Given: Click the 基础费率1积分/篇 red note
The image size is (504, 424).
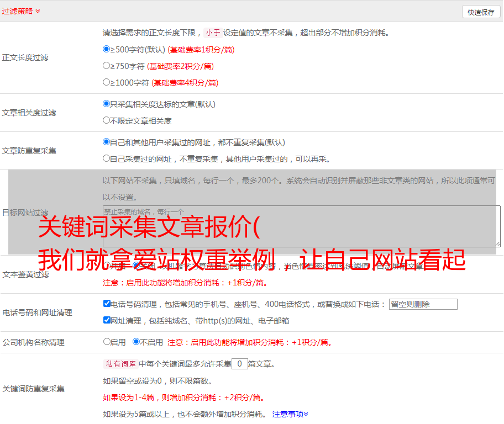Looking at the screenshot, I should (201, 50).
